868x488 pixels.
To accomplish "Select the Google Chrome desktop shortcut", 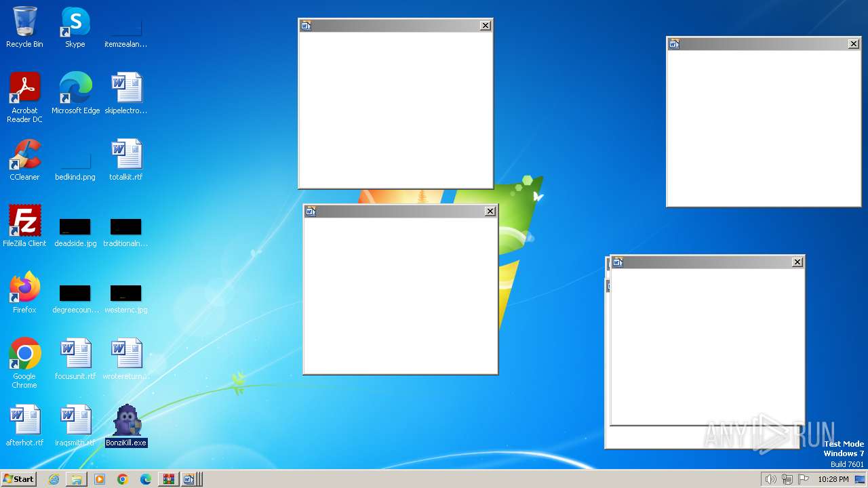I will pyautogui.click(x=24, y=363).
